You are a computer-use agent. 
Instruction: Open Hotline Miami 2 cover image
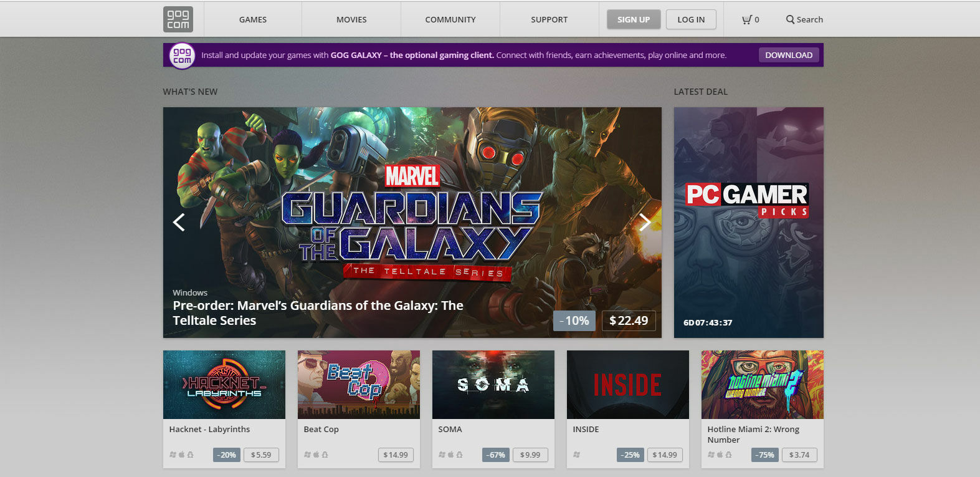763,385
